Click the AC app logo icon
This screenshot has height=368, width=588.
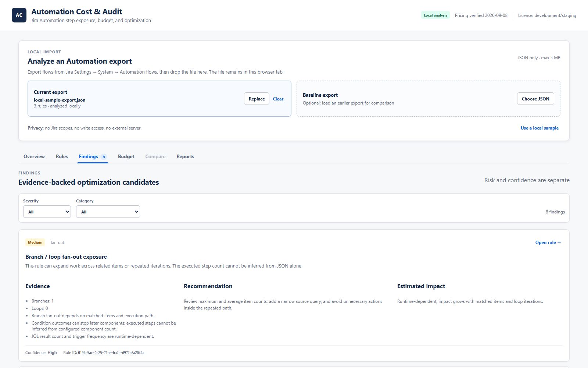click(19, 15)
